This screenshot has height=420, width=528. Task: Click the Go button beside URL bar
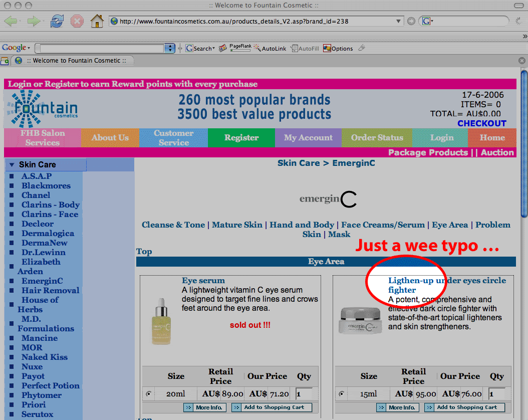(411, 21)
